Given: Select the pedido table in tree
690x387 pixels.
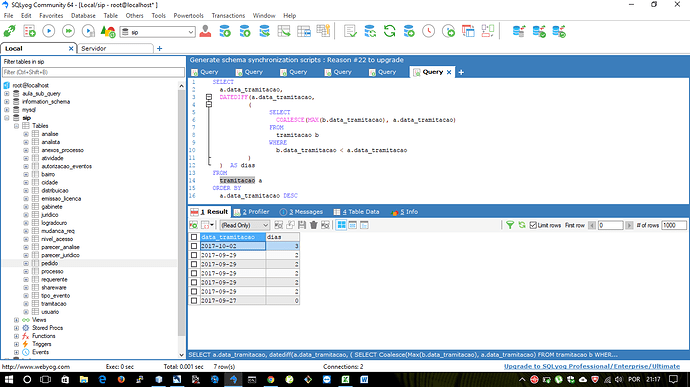Looking at the screenshot, I should 50,263.
